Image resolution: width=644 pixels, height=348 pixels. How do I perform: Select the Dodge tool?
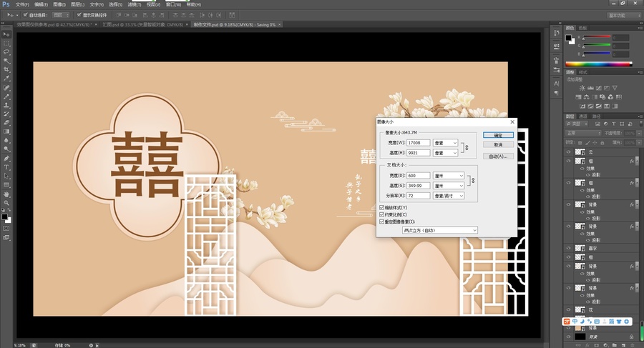click(x=6, y=149)
